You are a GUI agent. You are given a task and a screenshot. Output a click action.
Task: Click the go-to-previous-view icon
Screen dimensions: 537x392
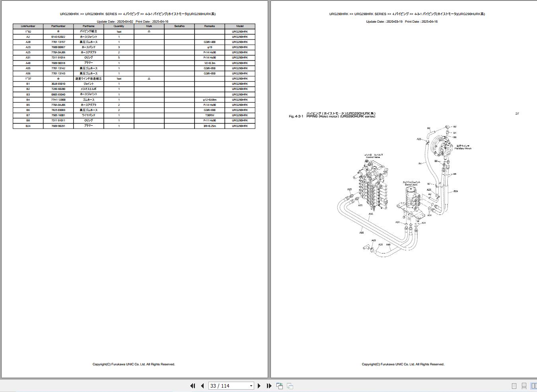click(280, 386)
